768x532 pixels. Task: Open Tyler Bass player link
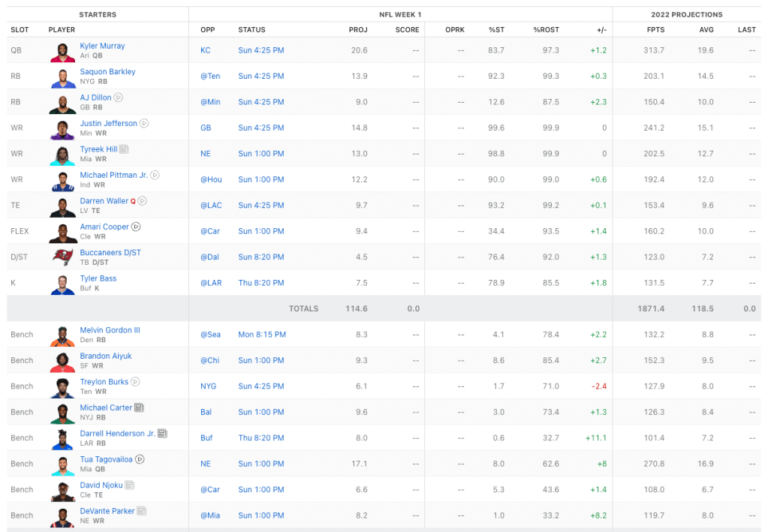(98, 278)
